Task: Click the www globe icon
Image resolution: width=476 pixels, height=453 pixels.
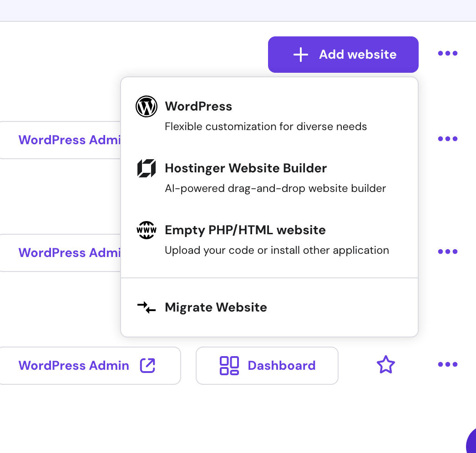Action: (x=147, y=230)
